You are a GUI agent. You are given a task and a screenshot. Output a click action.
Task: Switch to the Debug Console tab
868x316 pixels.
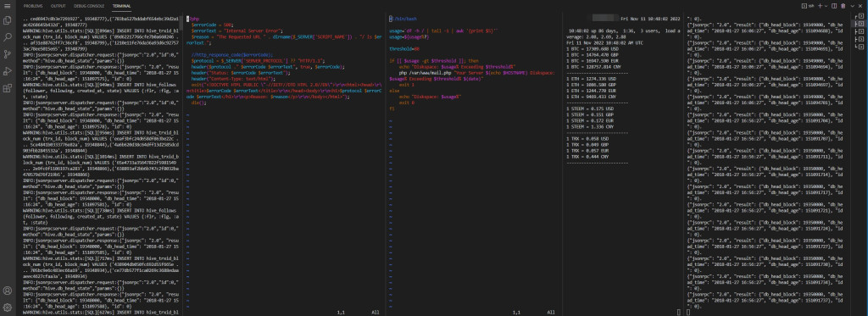pyautogui.click(x=88, y=6)
